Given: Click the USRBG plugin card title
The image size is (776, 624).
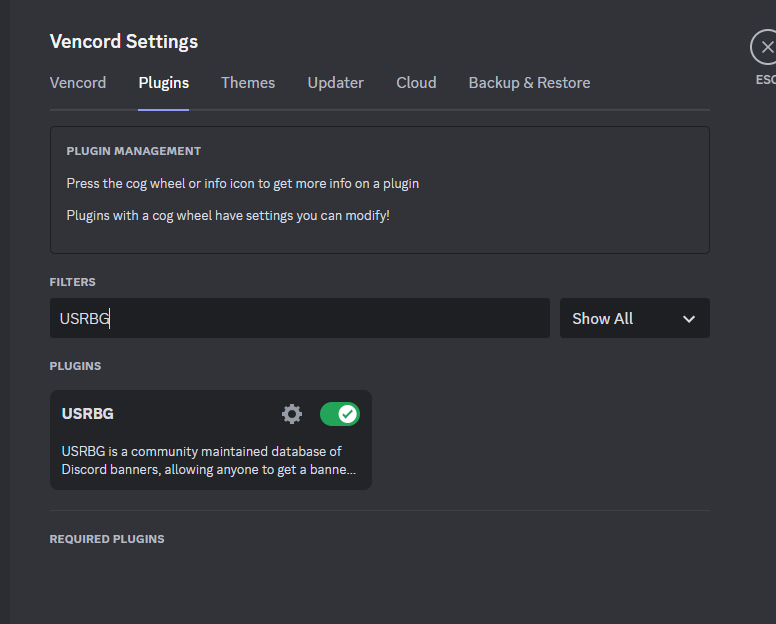Looking at the screenshot, I should click(88, 414).
